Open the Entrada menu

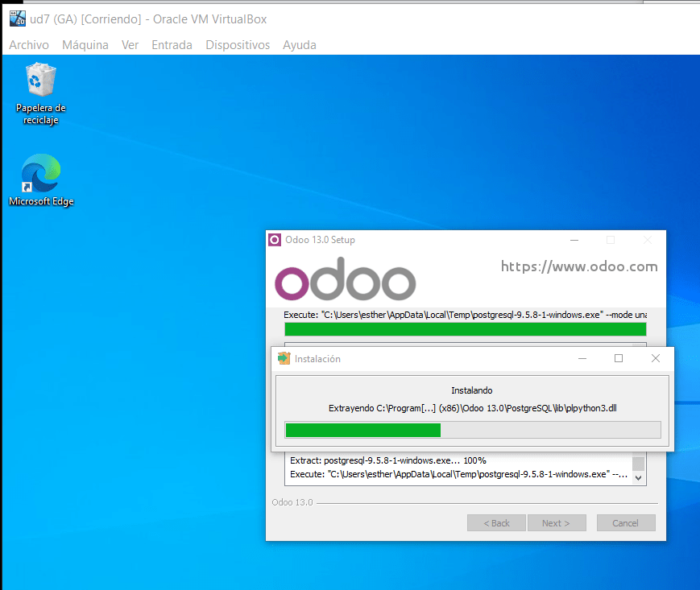click(x=172, y=44)
